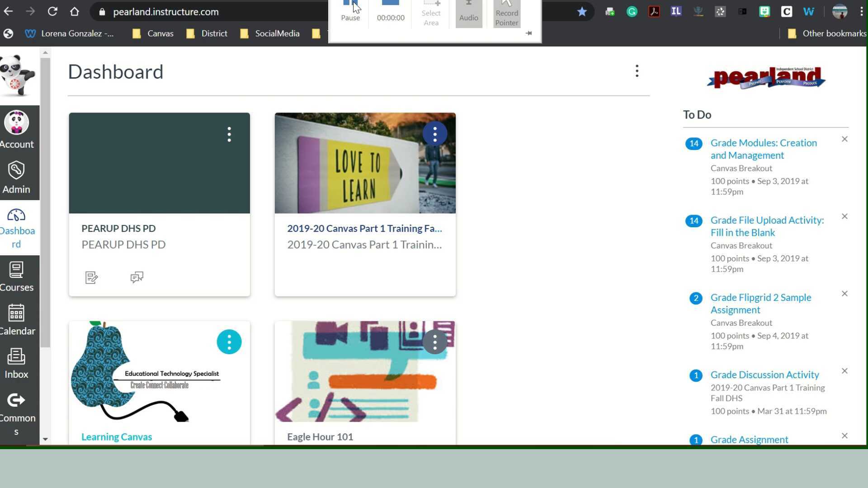This screenshot has width=868, height=488.
Task: Click the panda logo at sidebar top
Action: tap(17, 75)
